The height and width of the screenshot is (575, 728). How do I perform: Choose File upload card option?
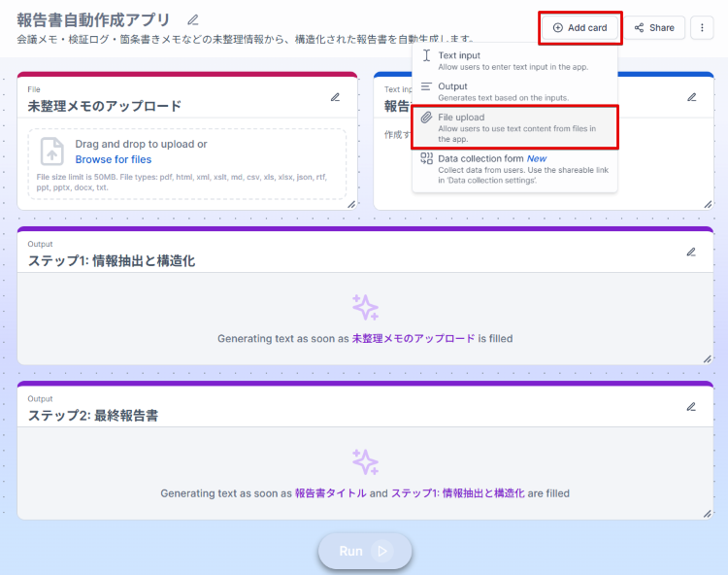pyautogui.click(x=461, y=118)
